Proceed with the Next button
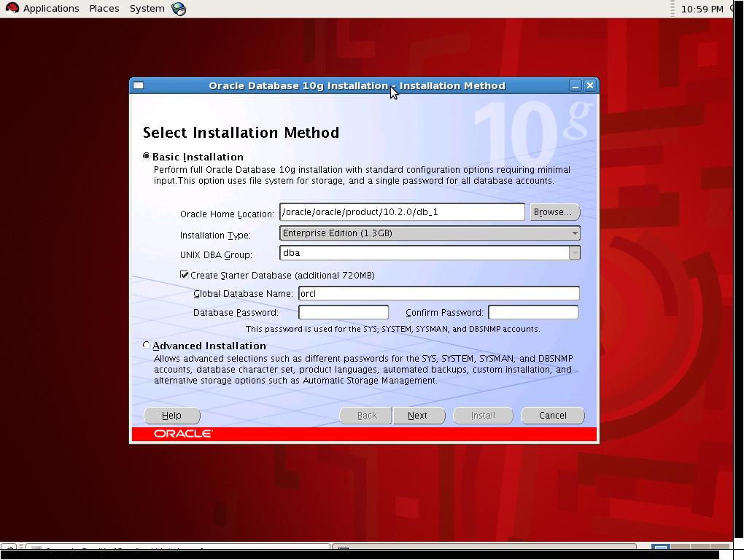The image size is (744, 560). click(419, 416)
